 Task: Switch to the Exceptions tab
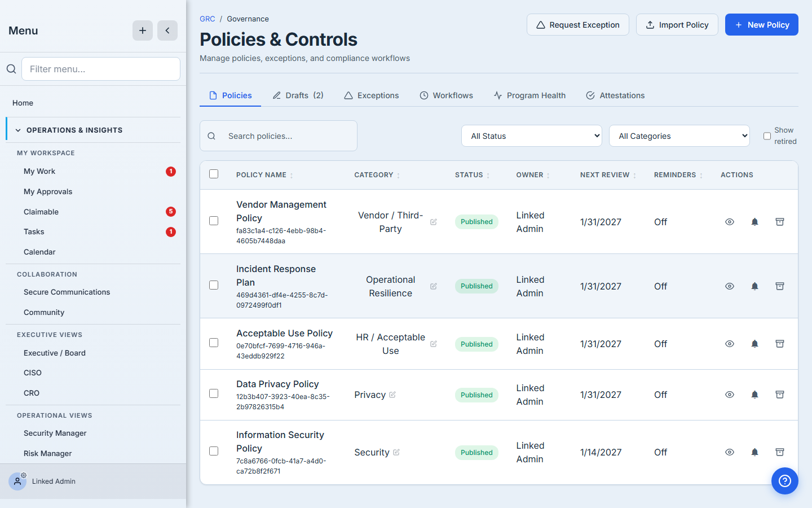tap(372, 95)
